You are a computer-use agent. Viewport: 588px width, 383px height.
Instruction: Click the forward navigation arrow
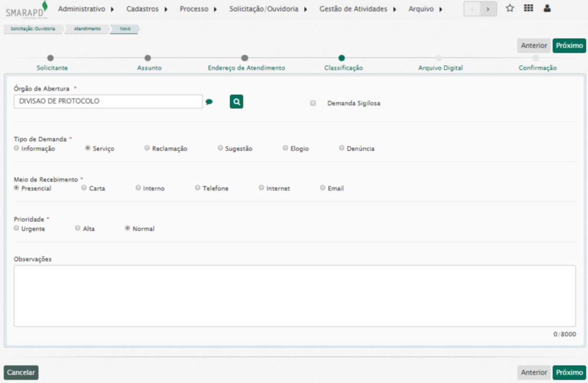point(489,9)
